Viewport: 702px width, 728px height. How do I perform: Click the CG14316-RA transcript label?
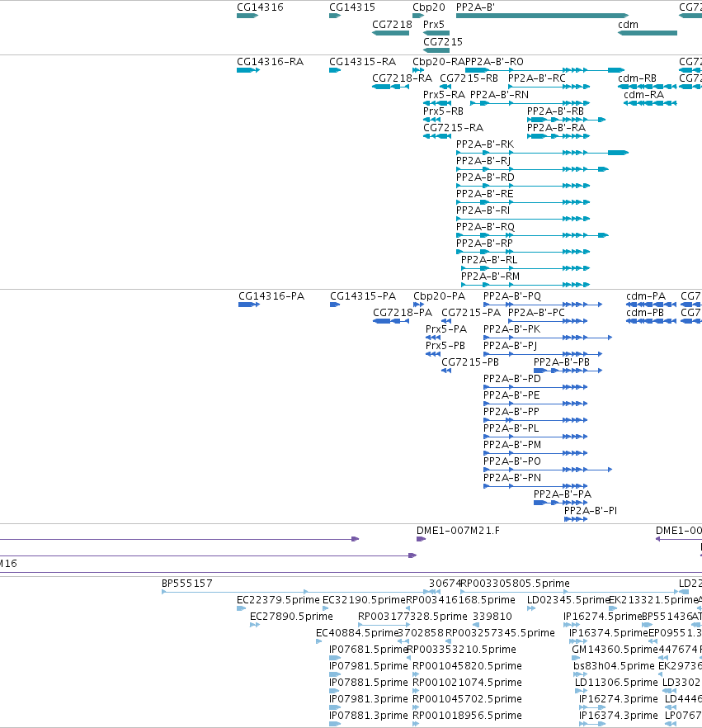270,62
